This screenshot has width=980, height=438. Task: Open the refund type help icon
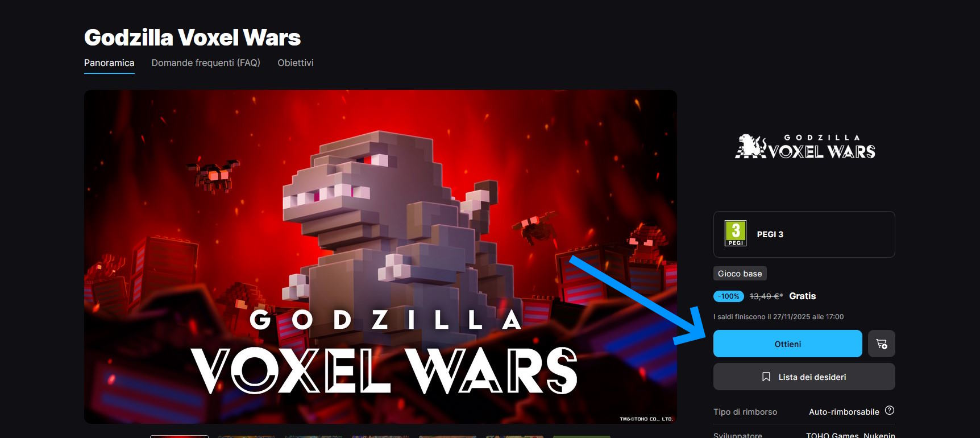point(890,411)
